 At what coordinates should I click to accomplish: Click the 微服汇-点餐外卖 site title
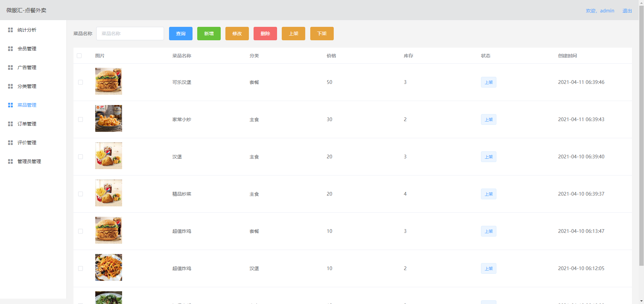(26, 10)
